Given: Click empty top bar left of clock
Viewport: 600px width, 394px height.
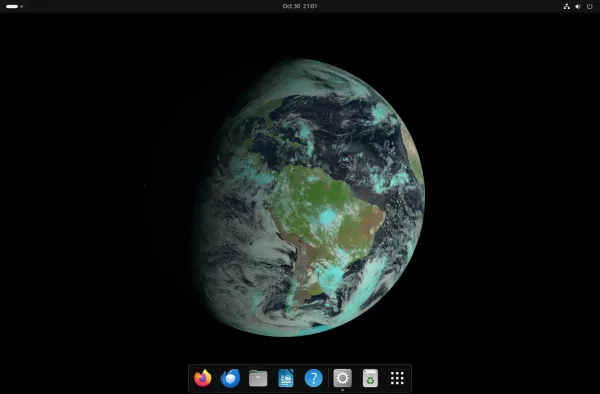Looking at the screenshot, I should click(153, 6).
